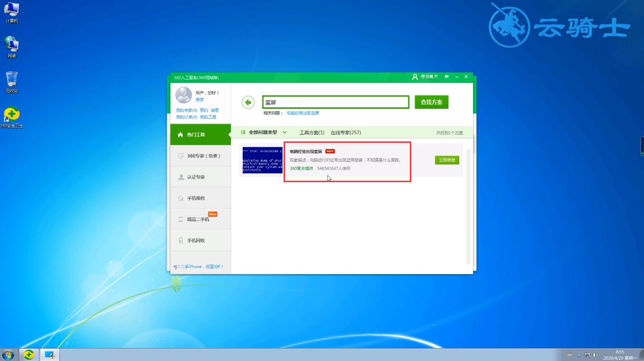Open the 360安全卫士 desktop shortcut
This screenshot has height=361, width=644.
[12, 117]
